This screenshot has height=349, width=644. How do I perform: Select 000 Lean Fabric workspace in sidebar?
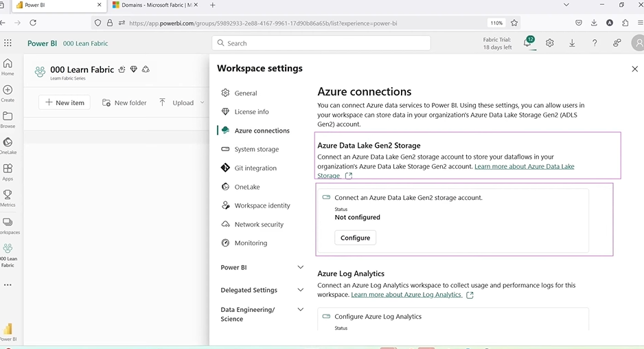[x=8, y=256]
